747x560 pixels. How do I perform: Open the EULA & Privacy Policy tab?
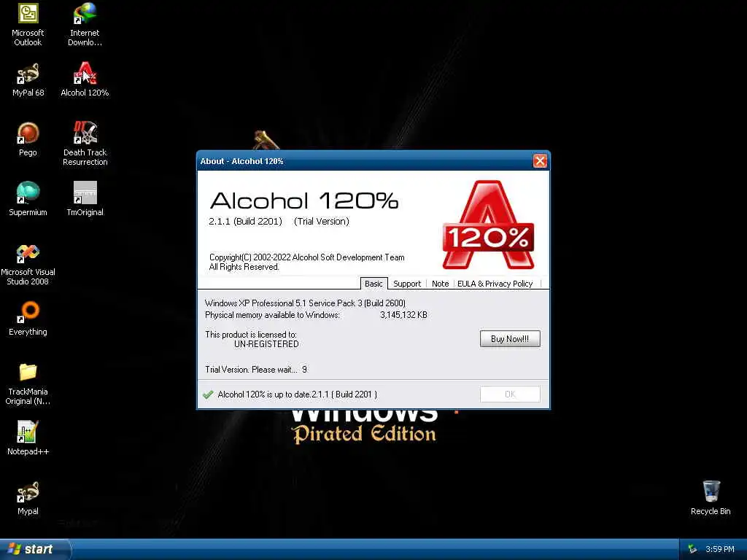(x=495, y=284)
